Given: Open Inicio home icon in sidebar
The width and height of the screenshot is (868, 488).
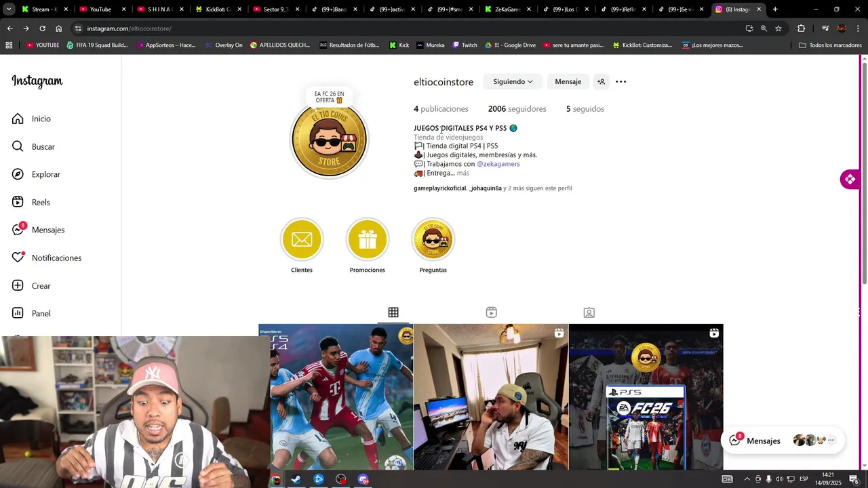Looking at the screenshot, I should 18,119.
